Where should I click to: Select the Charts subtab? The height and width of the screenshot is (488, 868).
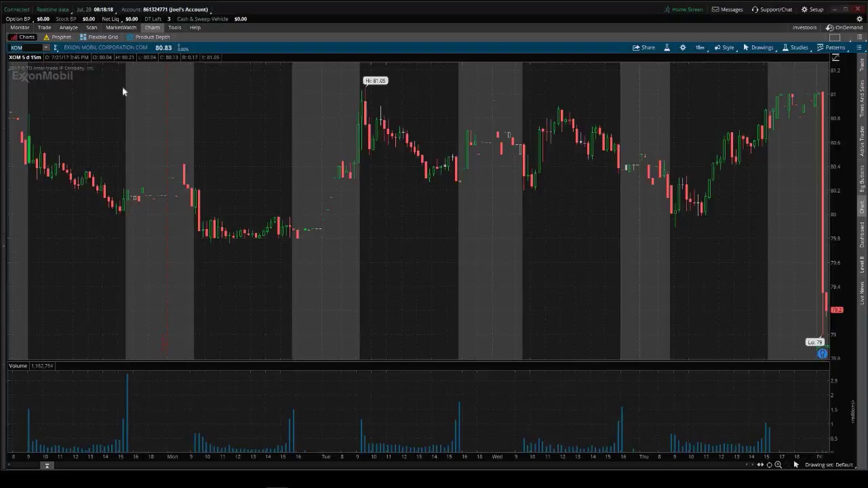22,37
